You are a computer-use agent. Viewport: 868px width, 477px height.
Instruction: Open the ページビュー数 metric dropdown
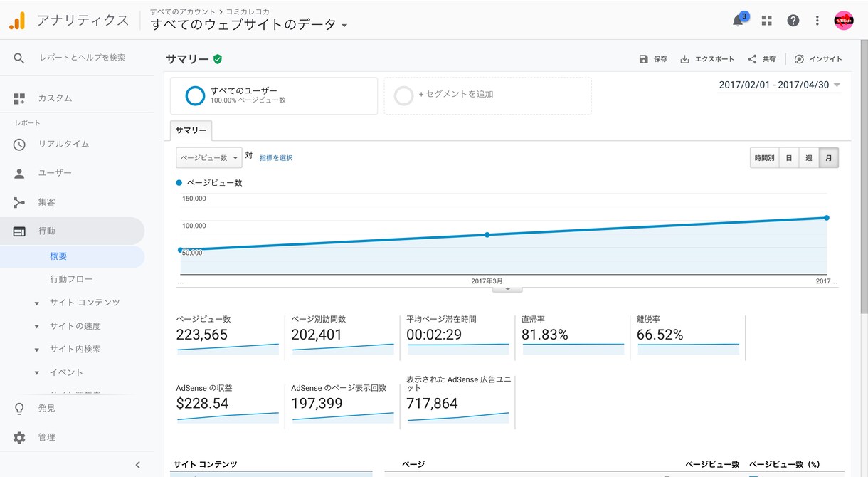coord(209,157)
